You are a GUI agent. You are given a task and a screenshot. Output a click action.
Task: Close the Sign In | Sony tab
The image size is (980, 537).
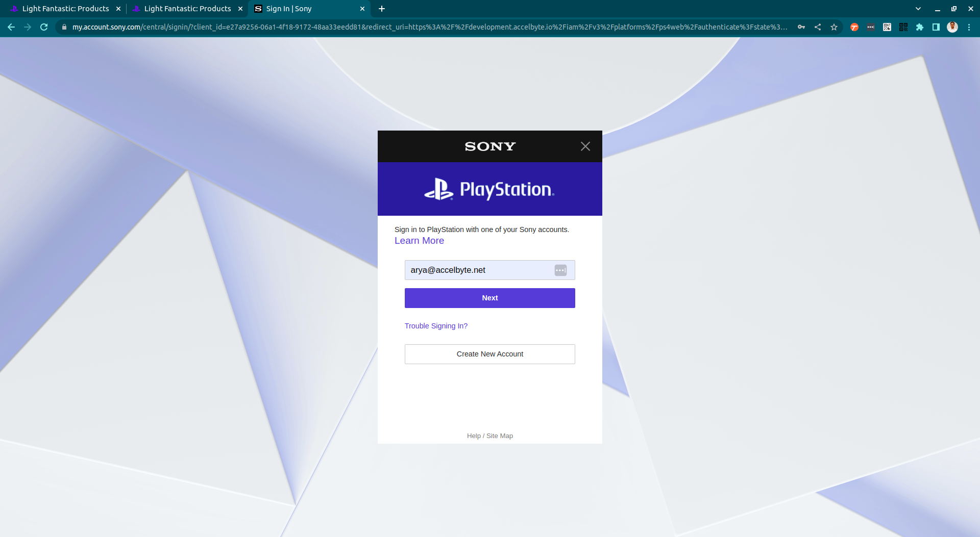[x=362, y=9]
